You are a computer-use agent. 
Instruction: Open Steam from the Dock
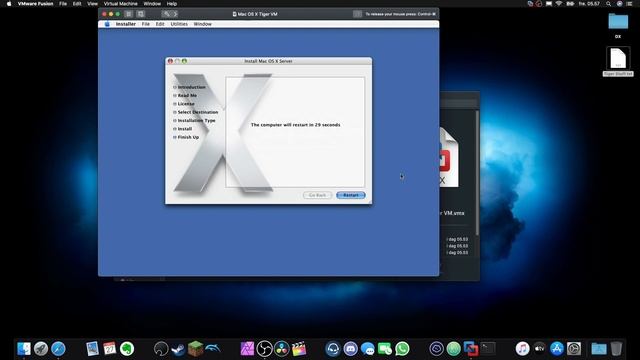(x=178, y=349)
